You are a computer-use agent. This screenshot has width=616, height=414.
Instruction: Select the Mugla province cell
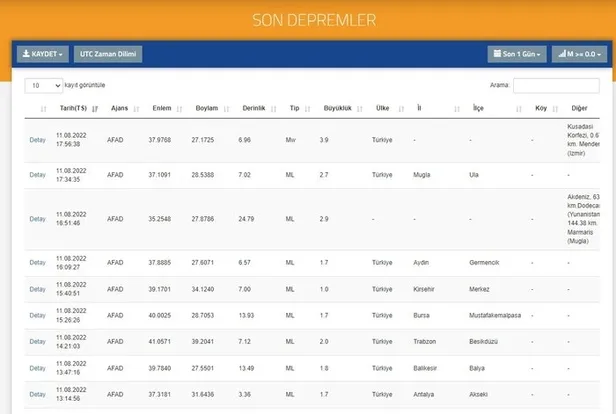[422, 175]
